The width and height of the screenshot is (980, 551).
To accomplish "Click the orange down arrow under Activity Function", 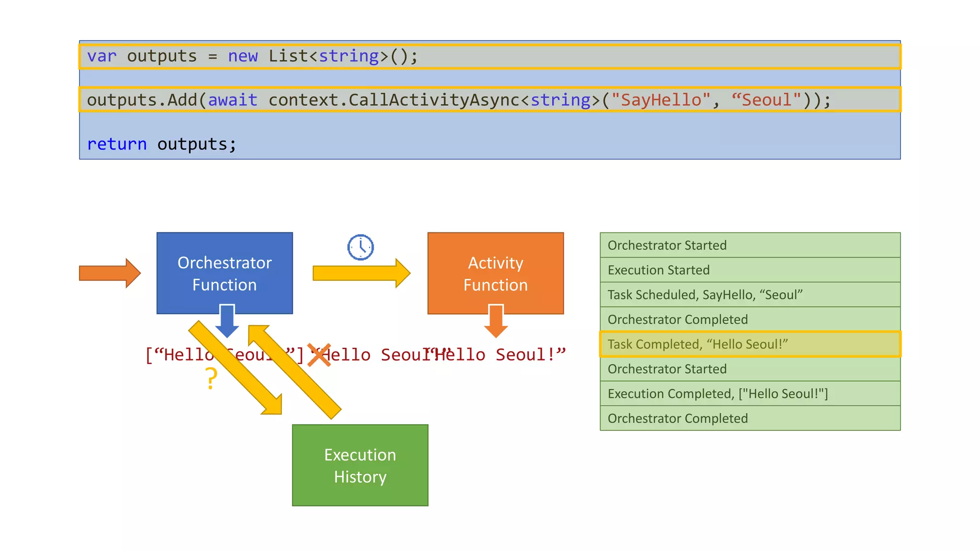I will [x=496, y=321].
